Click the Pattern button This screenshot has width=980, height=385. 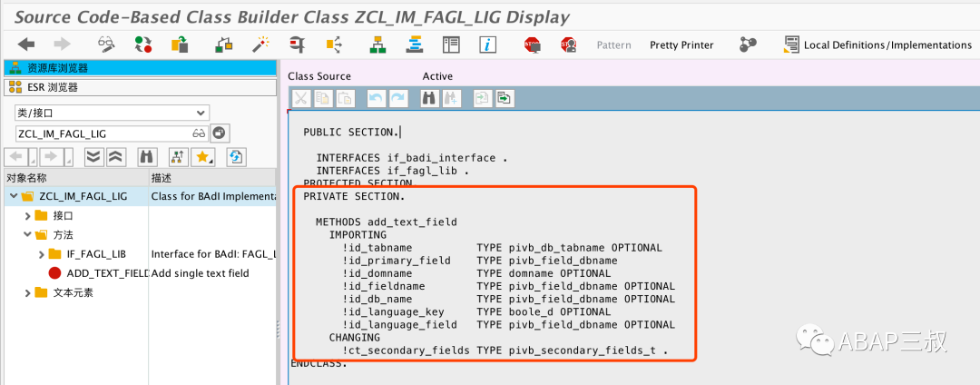coord(613,45)
